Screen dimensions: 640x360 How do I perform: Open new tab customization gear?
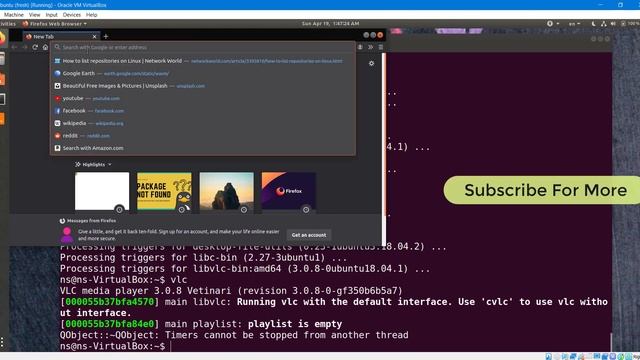(x=371, y=63)
